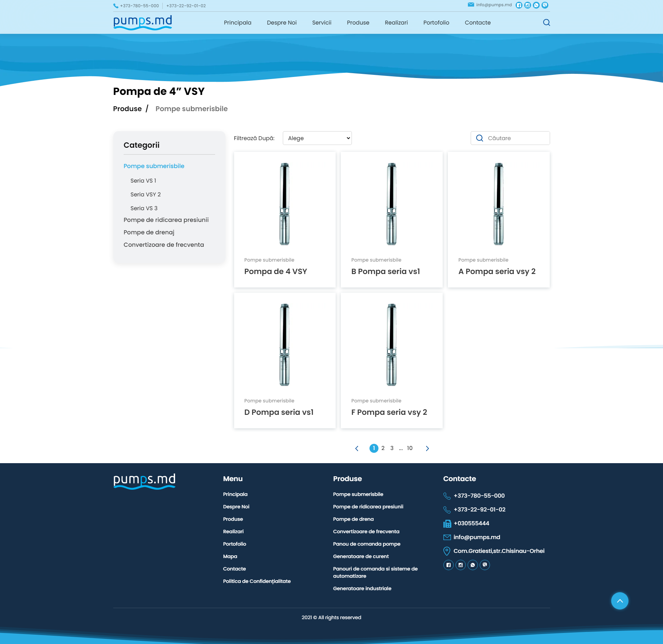Open footer Generatoare industriale link
663x644 pixels.
click(x=362, y=588)
